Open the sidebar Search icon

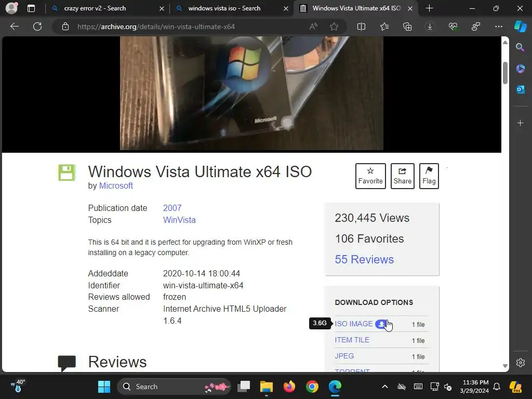point(520,47)
